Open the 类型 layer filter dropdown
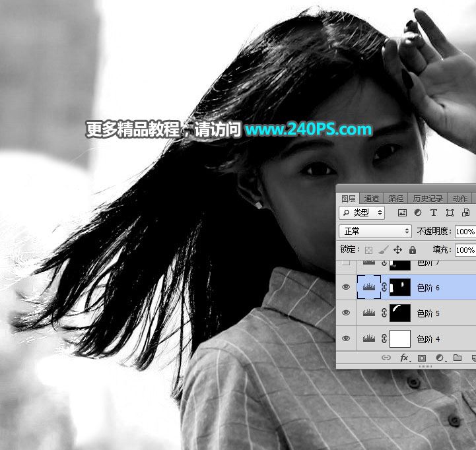 [x=362, y=213]
